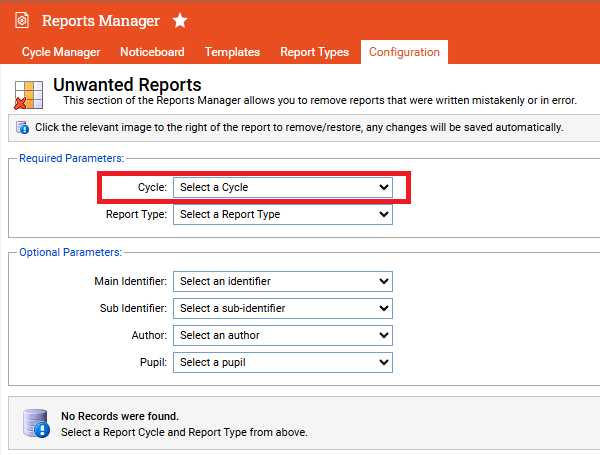Open the Report Types tab
Viewport: 600px width, 455px height.
pyautogui.click(x=314, y=52)
